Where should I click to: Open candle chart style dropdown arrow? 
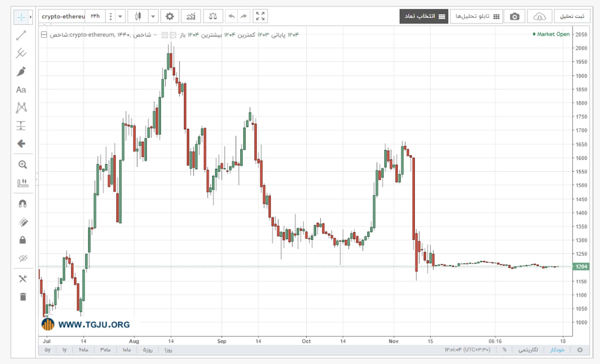click(153, 16)
